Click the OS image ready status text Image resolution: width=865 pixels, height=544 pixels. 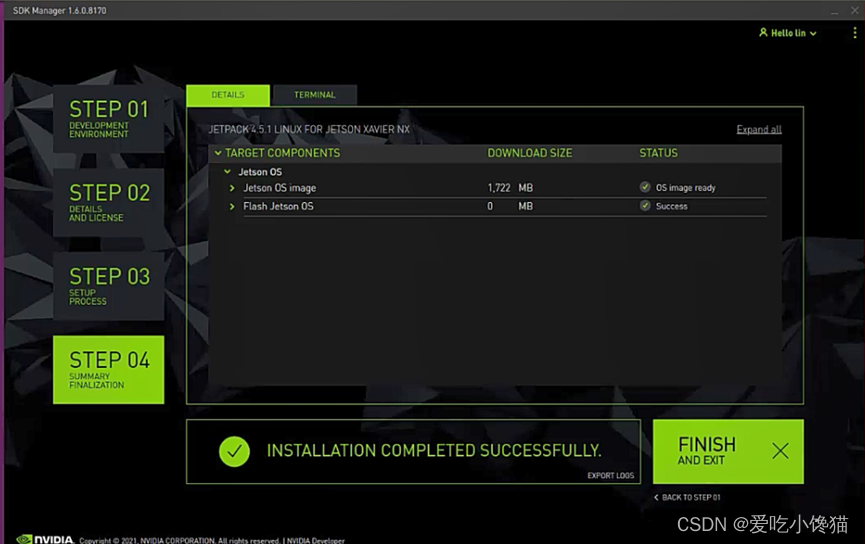point(686,188)
